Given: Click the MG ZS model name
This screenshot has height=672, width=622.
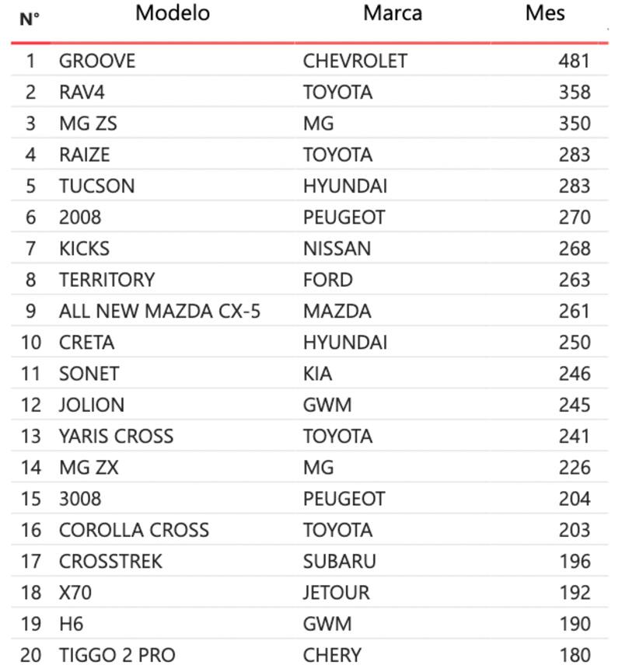Looking at the screenshot, I should [x=88, y=124].
